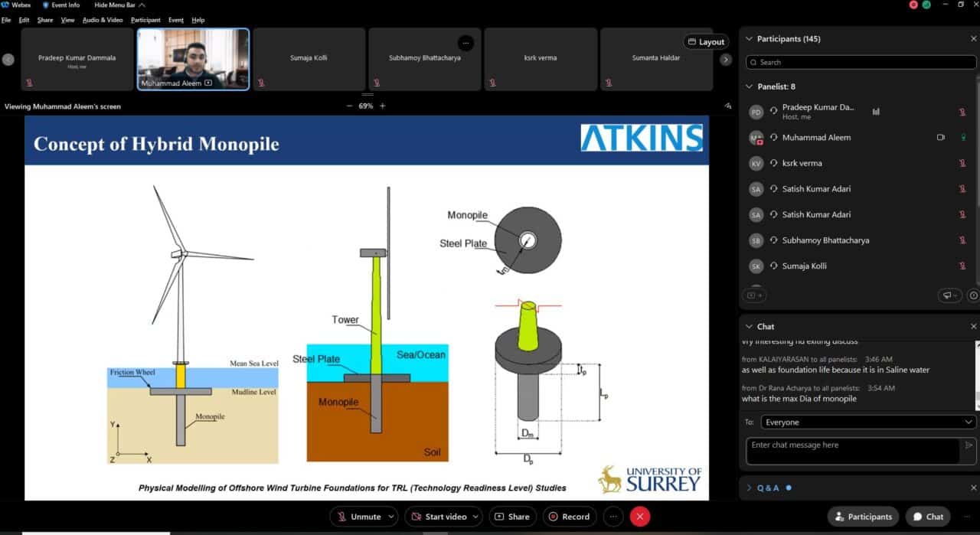Open the Layout options

(x=706, y=42)
